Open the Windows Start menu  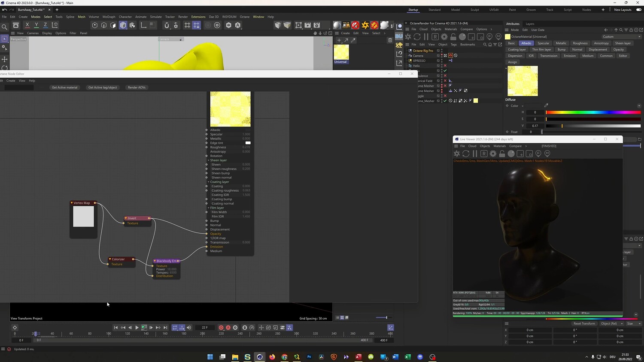click(210, 357)
